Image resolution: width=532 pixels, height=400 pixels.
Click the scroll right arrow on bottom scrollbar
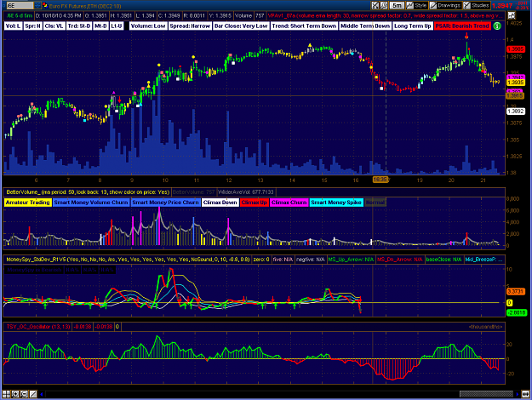click(518, 394)
